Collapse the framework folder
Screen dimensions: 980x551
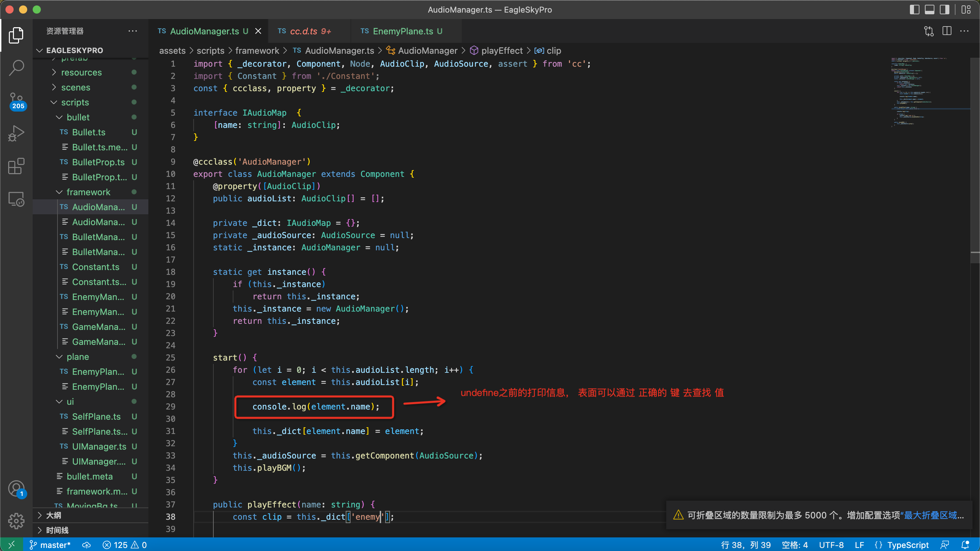point(88,192)
